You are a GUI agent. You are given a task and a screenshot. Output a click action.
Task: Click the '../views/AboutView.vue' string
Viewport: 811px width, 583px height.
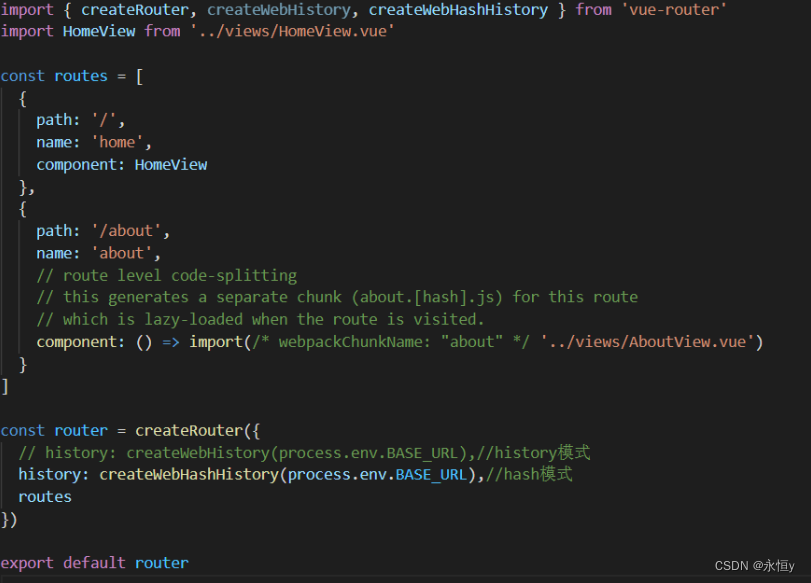tap(648, 342)
